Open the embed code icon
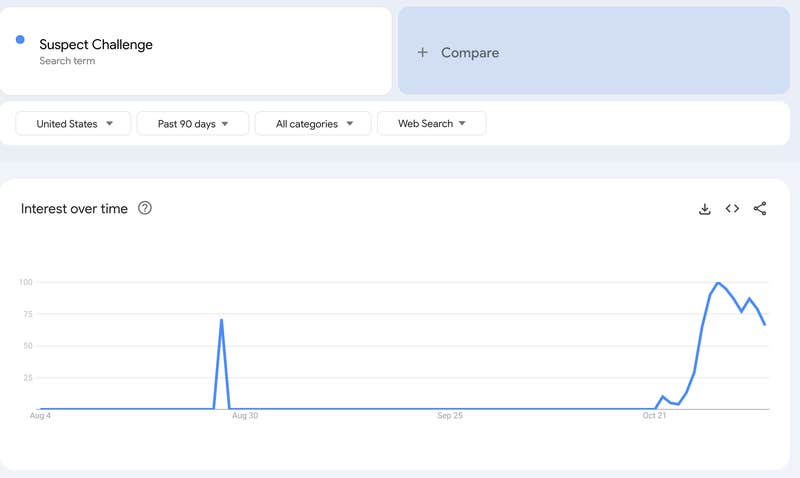The height and width of the screenshot is (478, 800). click(x=732, y=209)
